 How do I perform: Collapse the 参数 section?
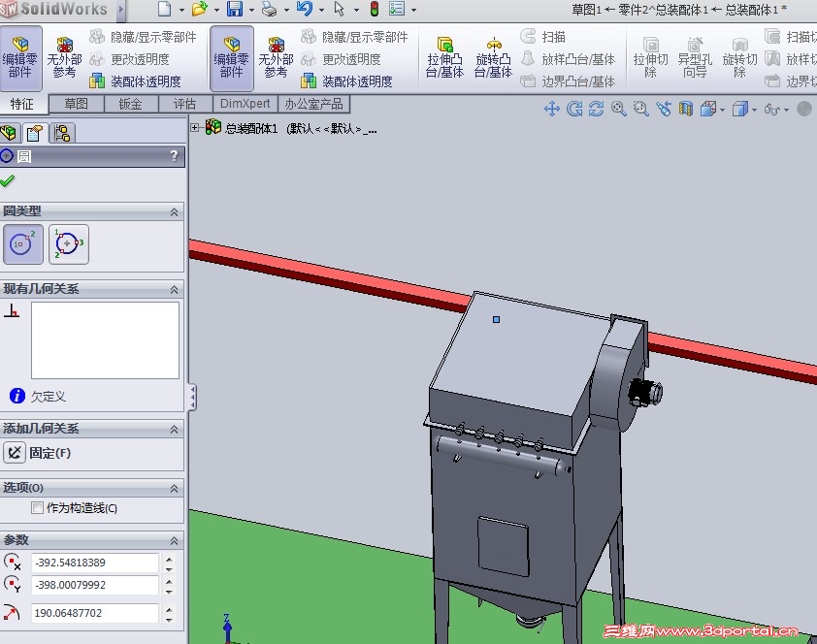pyautogui.click(x=174, y=541)
